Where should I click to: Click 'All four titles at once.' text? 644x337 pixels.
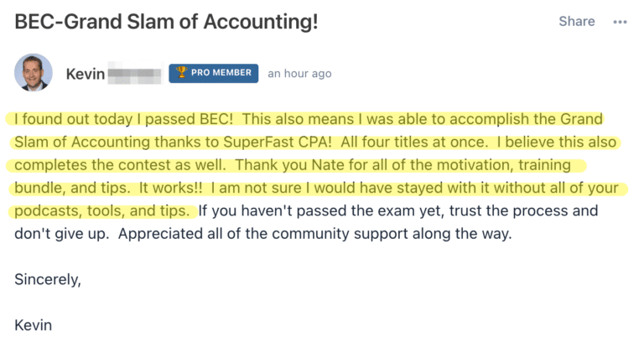(x=414, y=142)
